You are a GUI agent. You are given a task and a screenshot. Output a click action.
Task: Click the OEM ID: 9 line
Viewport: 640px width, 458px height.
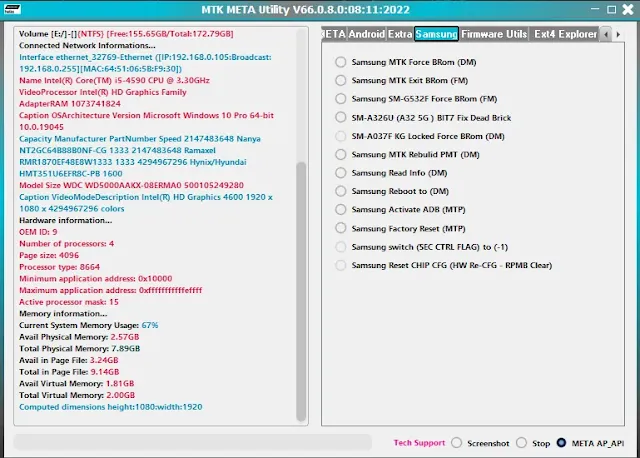pyautogui.click(x=38, y=232)
